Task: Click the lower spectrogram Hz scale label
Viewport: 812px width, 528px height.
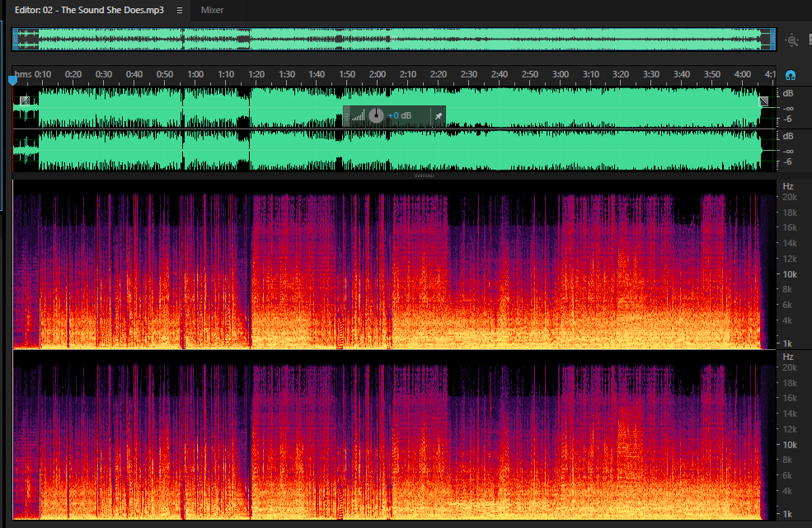Action: (787, 357)
